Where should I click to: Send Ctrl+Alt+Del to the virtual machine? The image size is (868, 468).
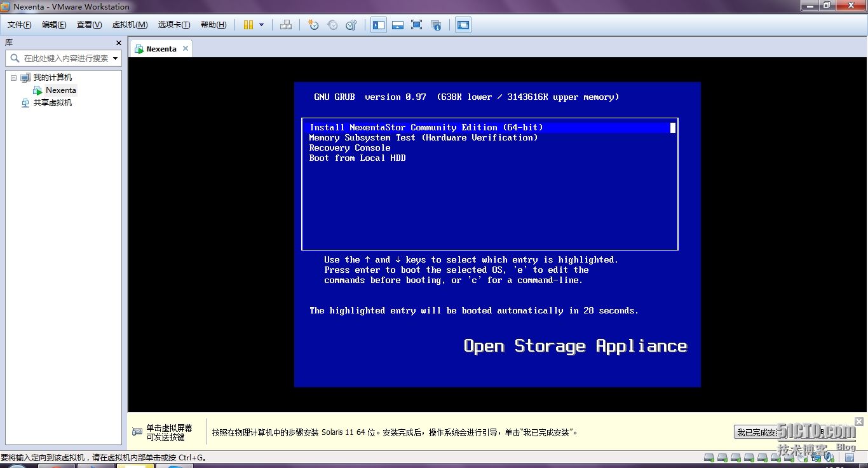pos(286,25)
